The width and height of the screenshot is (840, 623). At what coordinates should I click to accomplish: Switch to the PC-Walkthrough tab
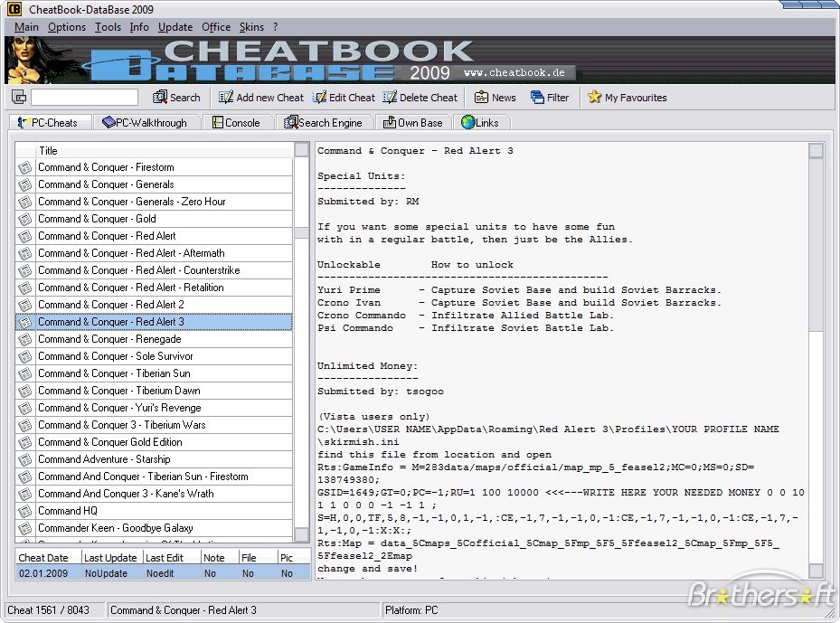146,123
